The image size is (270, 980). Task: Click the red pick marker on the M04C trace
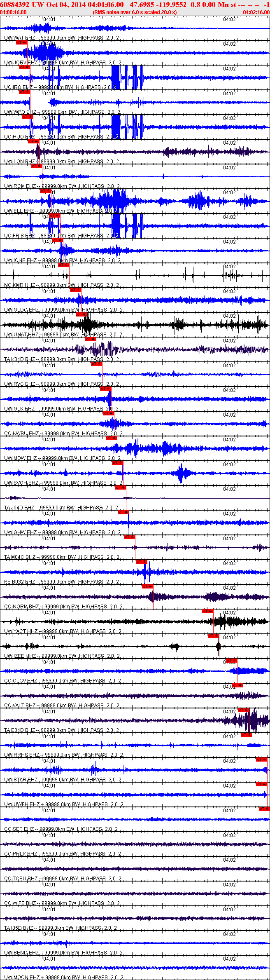pyautogui.click(x=130, y=537)
